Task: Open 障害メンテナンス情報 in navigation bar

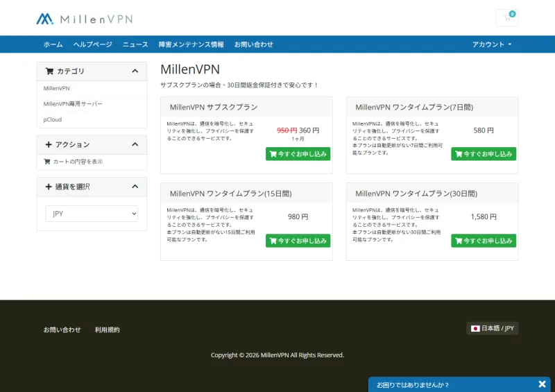Action: 191,44
